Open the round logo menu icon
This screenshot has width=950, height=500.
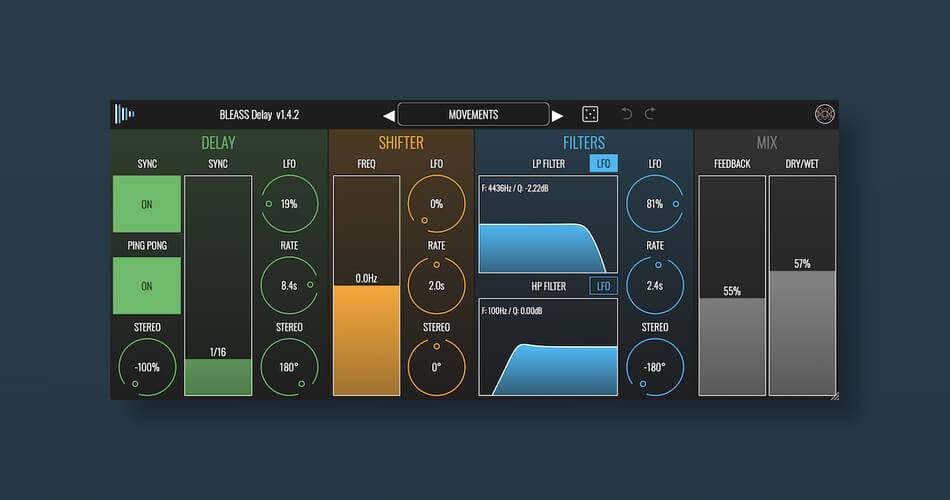coord(825,114)
